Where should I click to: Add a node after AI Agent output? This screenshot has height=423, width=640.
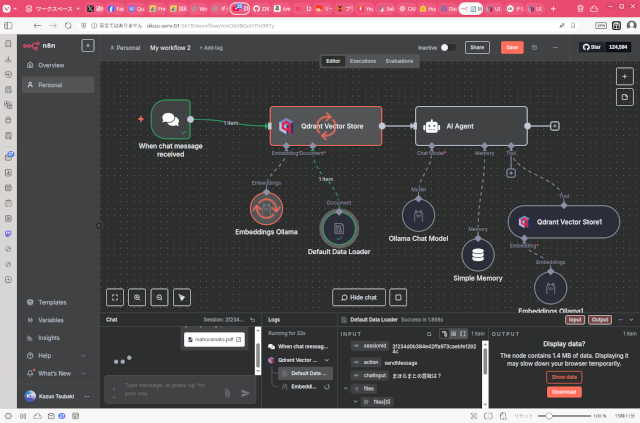coord(554,126)
